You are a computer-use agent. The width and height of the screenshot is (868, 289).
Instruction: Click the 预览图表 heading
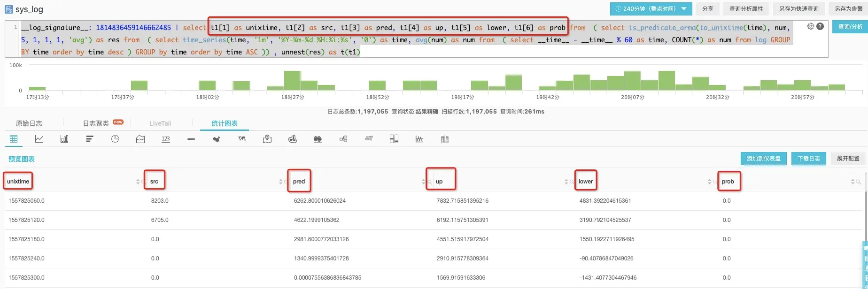tap(22, 159)
